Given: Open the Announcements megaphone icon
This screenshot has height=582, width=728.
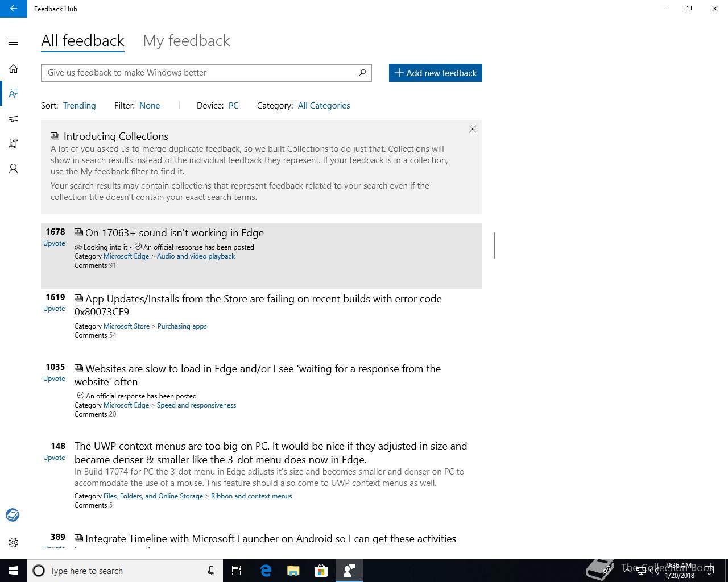Looking at the screenshot, I should tap(14, 119).
